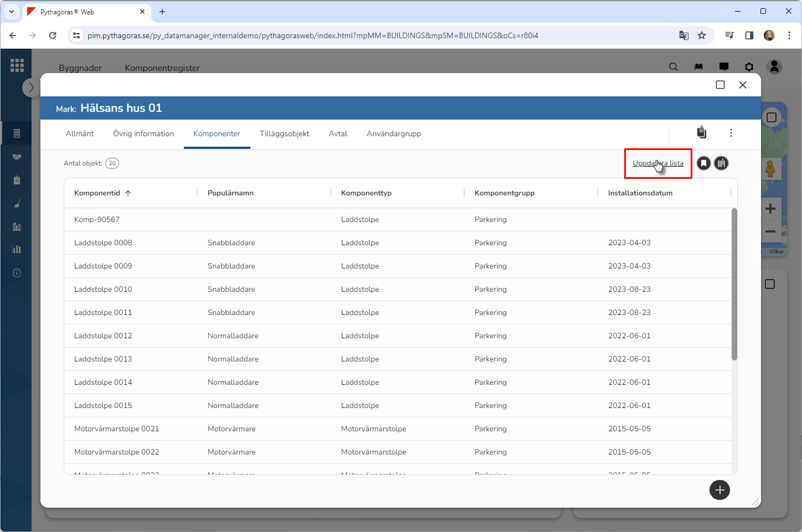802x532 pixels.
Task: Open the column chooser icon
Action: [x=721, y=163]
